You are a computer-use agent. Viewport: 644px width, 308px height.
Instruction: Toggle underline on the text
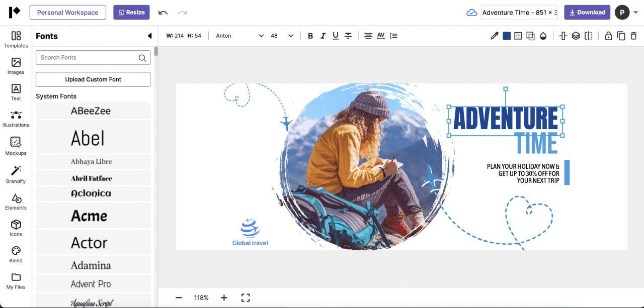pyautogui.click(x=335, y=36)
